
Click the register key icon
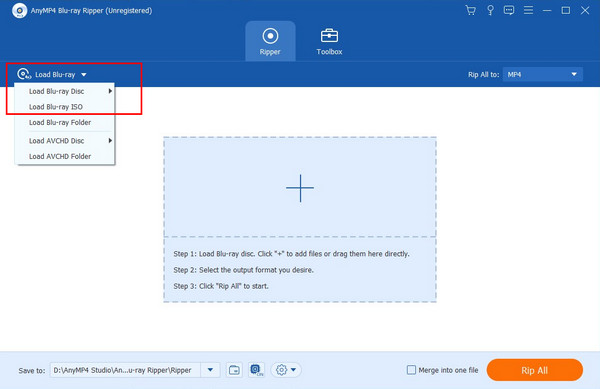[490, 10]
